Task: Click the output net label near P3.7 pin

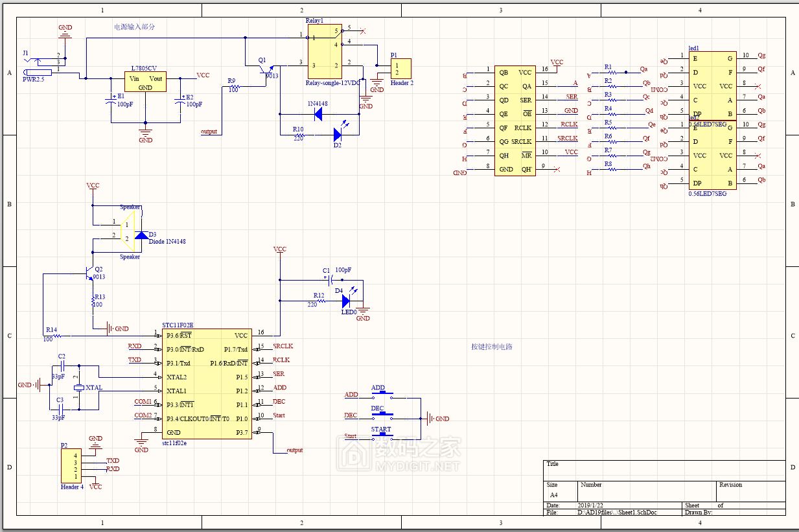Action: coord(295,450)
